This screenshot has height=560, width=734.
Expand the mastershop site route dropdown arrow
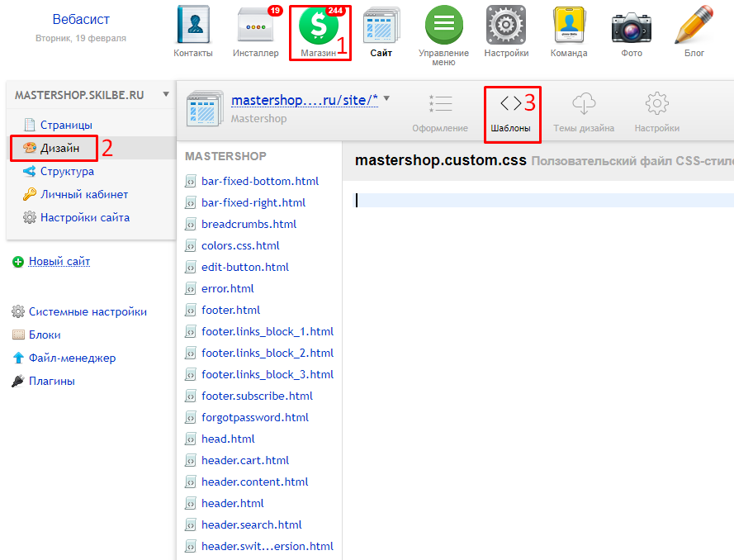pyautogui.click(x=386, y=99)
